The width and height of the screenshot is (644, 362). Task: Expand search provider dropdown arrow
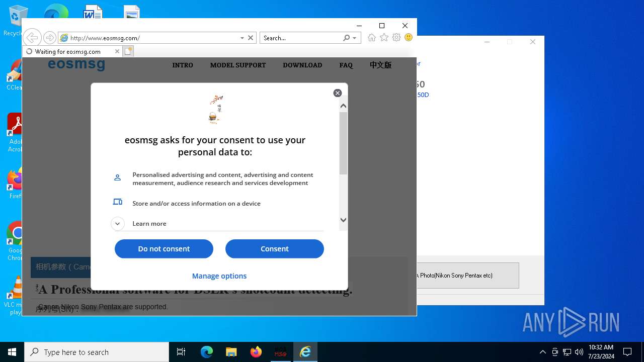point(354,38)
